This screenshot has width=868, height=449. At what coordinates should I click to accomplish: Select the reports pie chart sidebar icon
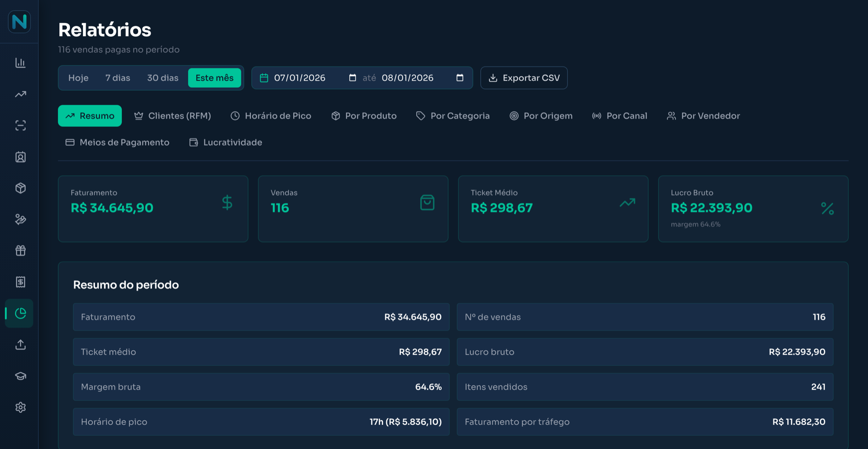20,313
